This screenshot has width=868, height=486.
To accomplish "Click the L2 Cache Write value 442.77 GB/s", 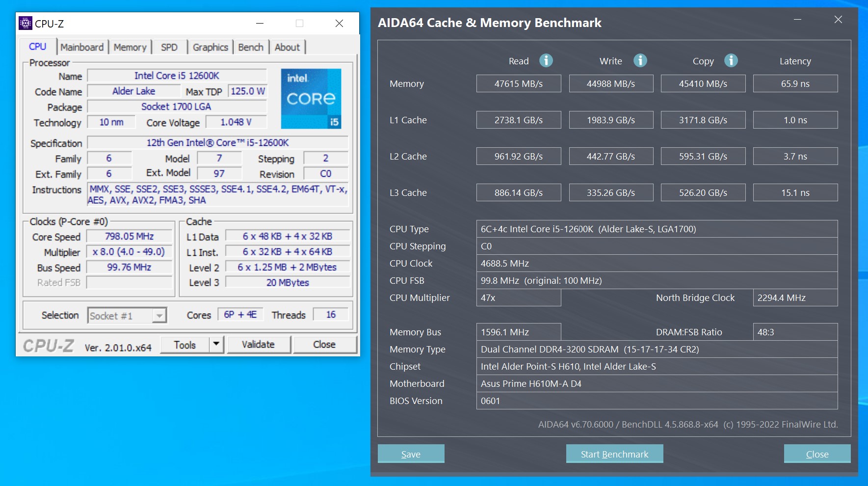I will tap(611, 156).
